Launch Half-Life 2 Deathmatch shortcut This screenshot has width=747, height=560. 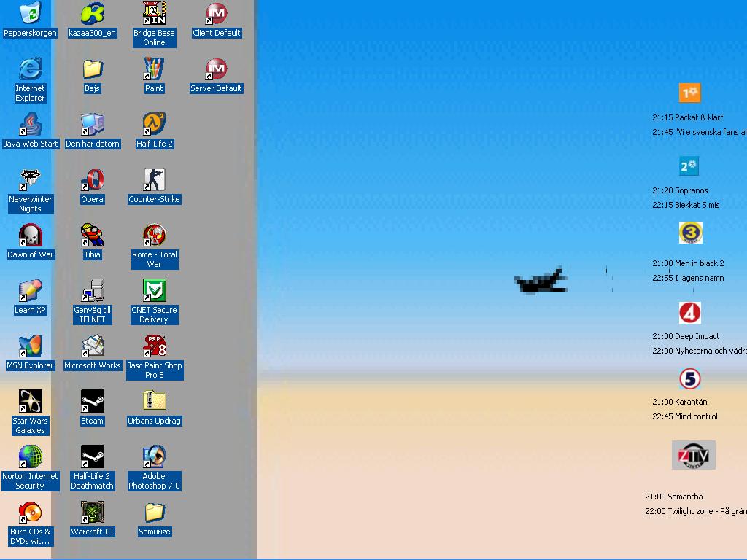(x=93, y=456)
